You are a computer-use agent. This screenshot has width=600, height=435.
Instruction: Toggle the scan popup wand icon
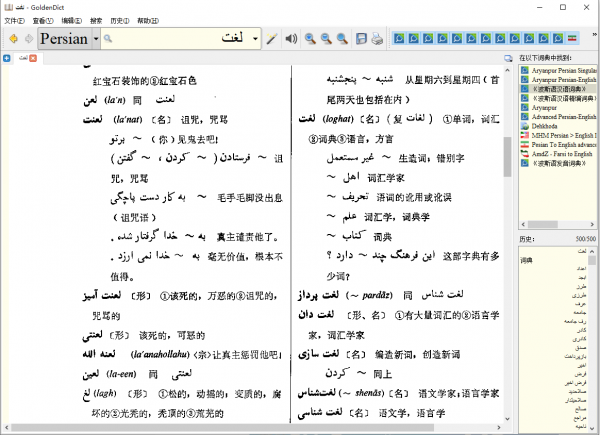pos(272,39)
